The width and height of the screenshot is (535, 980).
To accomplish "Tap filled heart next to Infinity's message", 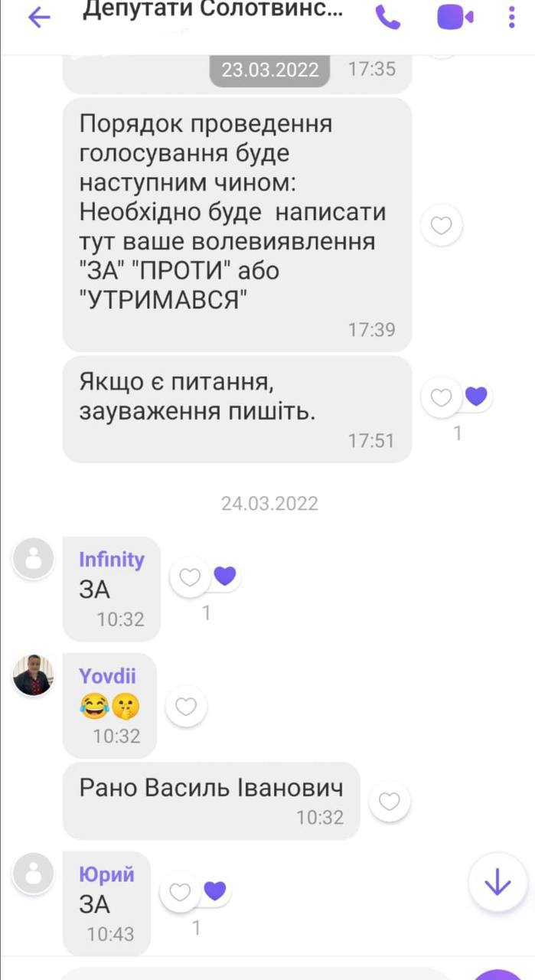I will tap(224, 576).
